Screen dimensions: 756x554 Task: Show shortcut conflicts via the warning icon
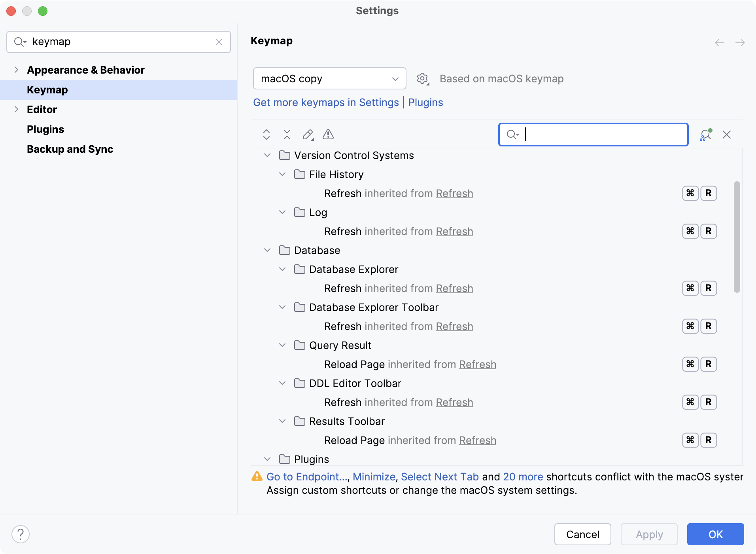(328, 135)
